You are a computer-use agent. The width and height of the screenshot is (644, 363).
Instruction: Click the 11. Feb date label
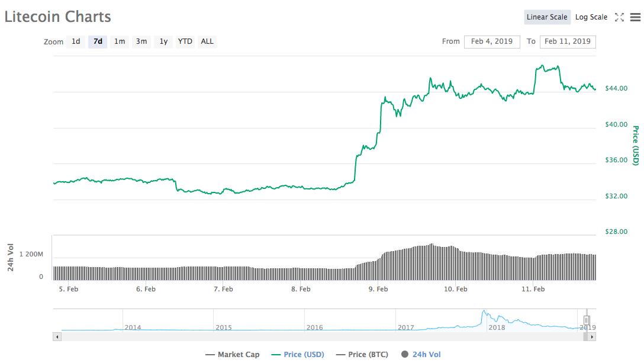pos(533,289)
